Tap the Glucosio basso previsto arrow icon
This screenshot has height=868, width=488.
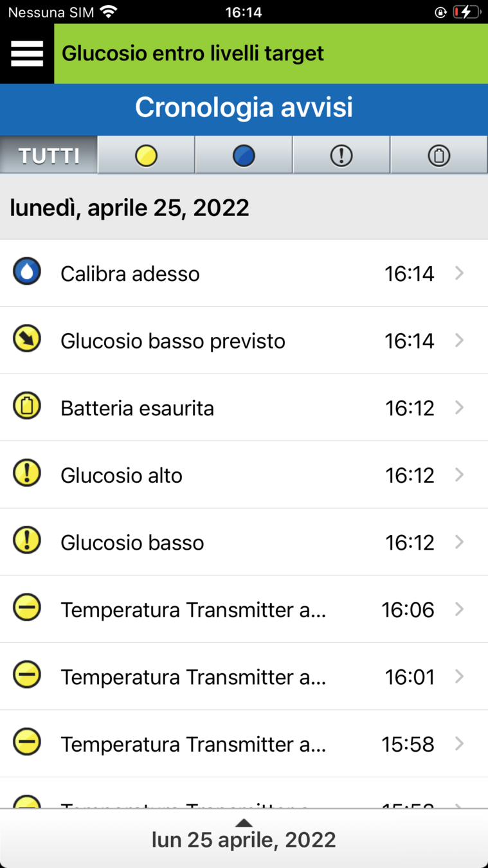(x=27, y=339)
